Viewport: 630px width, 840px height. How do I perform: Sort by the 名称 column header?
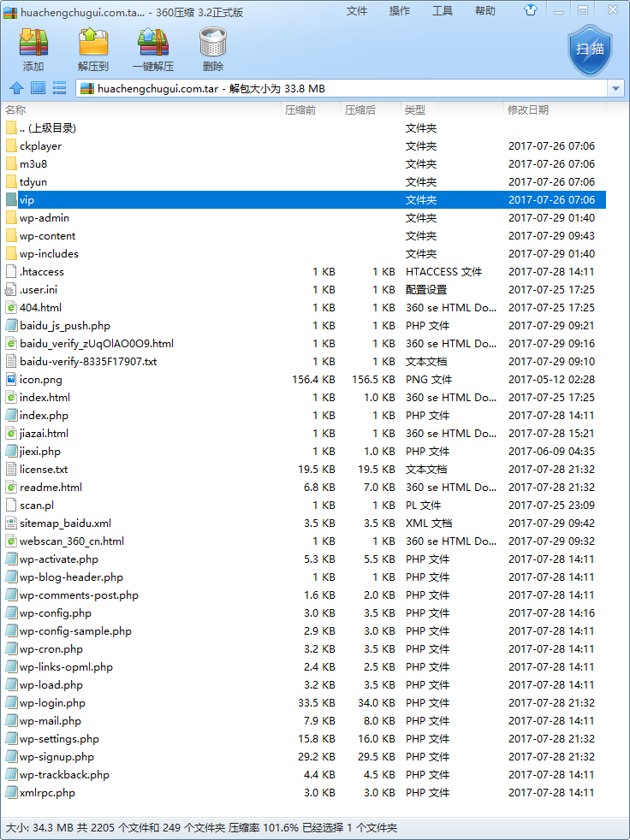tap(141, 109)
